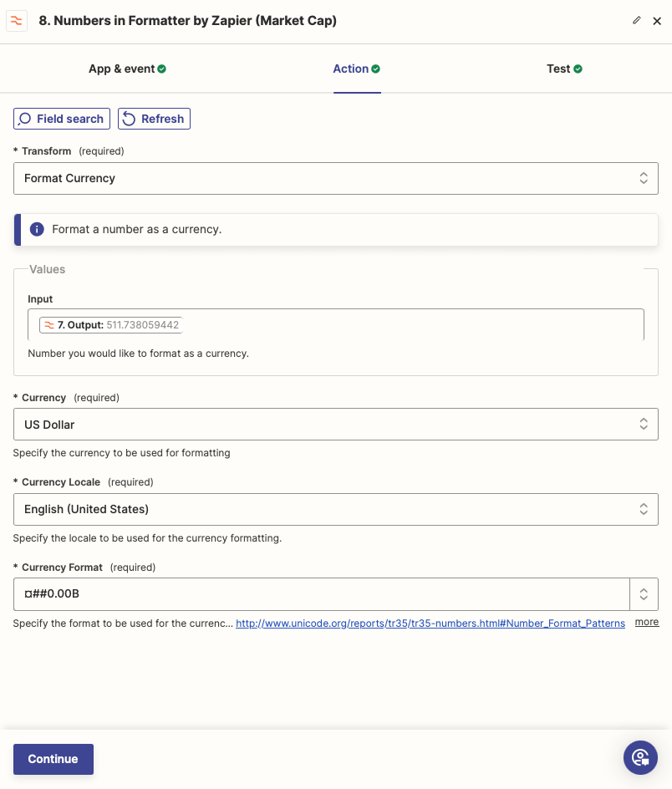Viewport: 672px width, 789px height.
Task: Go to the Test tab
Action: [x=564, y=69]
